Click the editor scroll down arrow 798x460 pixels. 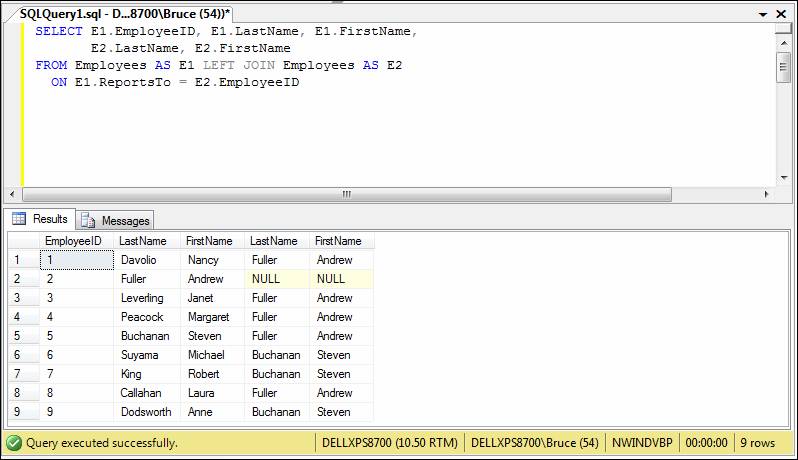pos(783,176)
